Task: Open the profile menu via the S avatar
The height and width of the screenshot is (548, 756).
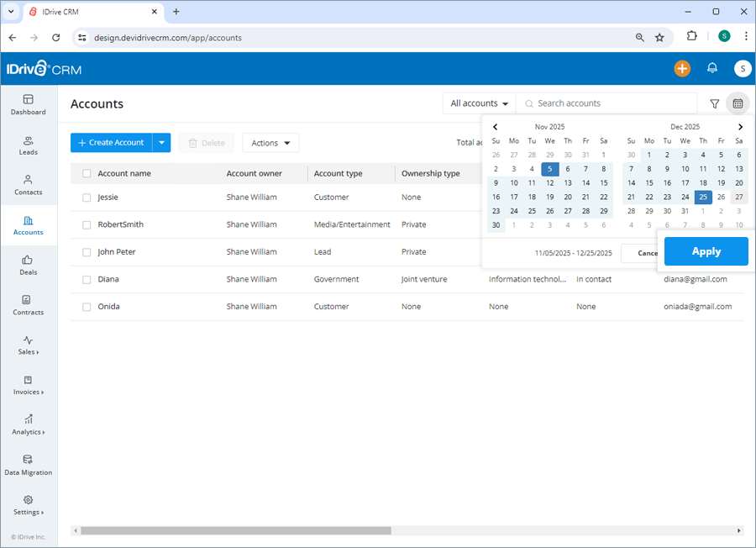Action: coord(743,68)
